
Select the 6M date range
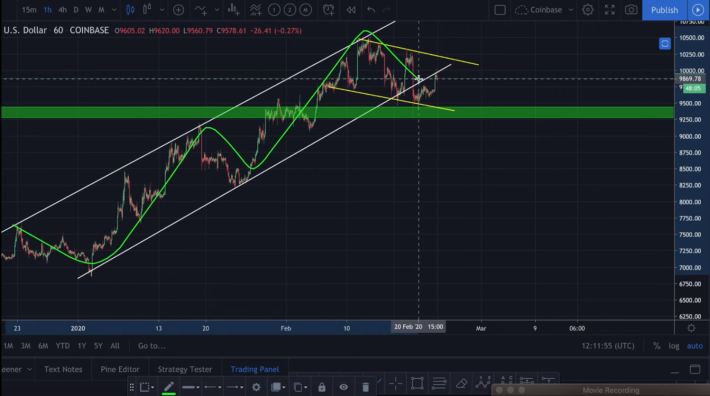coord(43,346)
